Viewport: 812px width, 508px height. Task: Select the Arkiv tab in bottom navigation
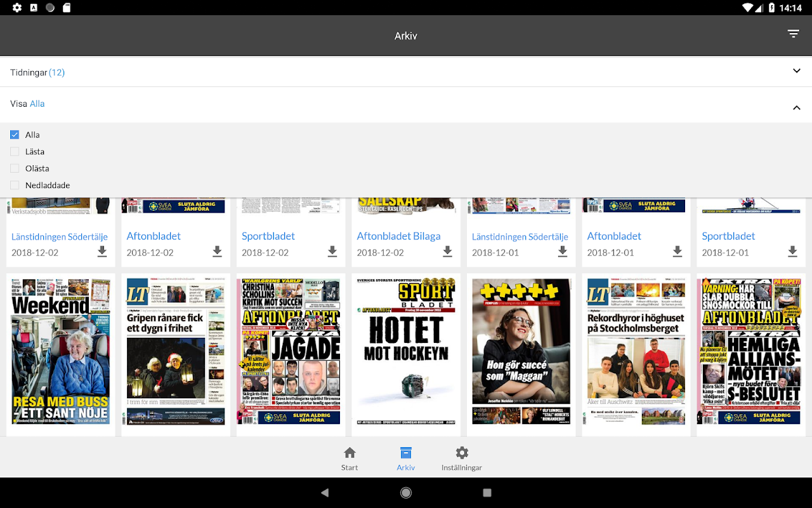pyautogui.click(x=406, y=459)
